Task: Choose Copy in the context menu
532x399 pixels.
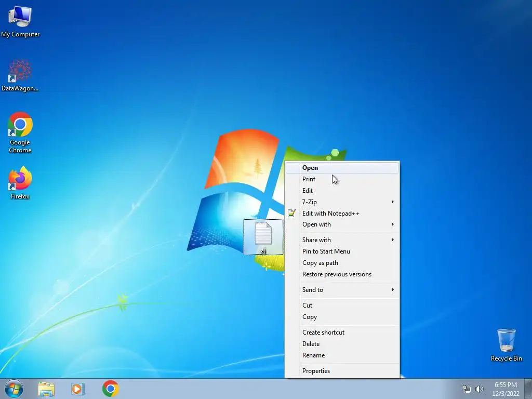Action: 342,317
